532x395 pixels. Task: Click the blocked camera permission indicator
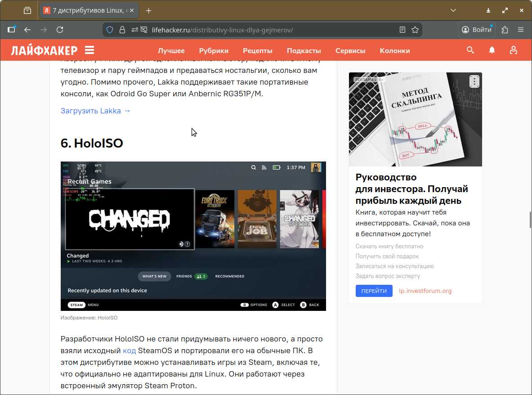144,30
